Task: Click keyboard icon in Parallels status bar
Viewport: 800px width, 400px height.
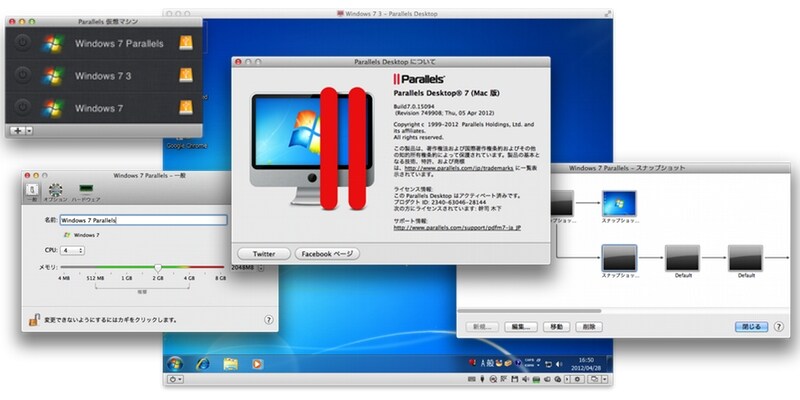Action: (472, 379)
